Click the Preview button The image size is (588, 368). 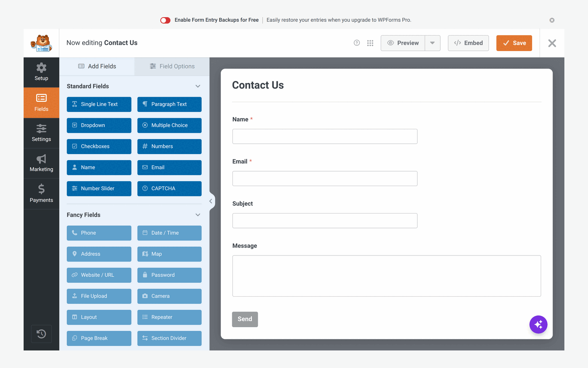pos(403,43)
